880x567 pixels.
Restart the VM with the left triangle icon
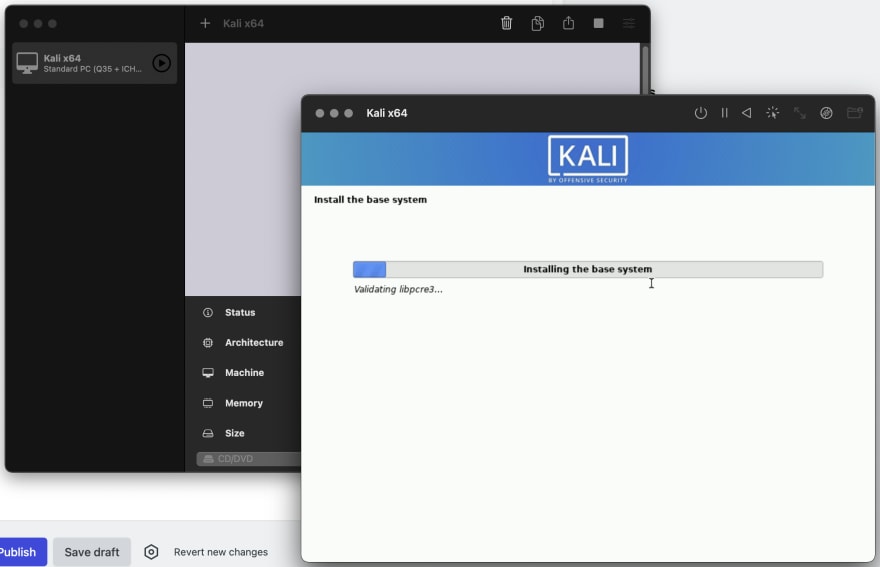pos(746,113)
